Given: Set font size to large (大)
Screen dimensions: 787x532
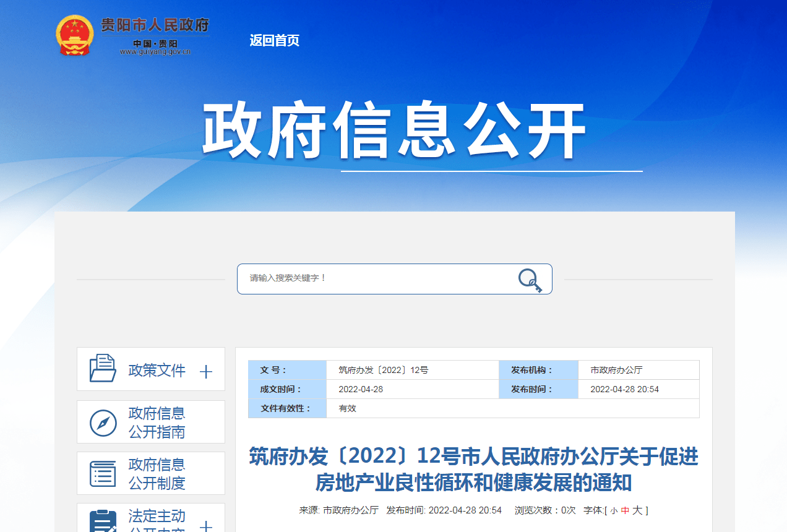Looking at the screenshot, I should click(637, 510).
